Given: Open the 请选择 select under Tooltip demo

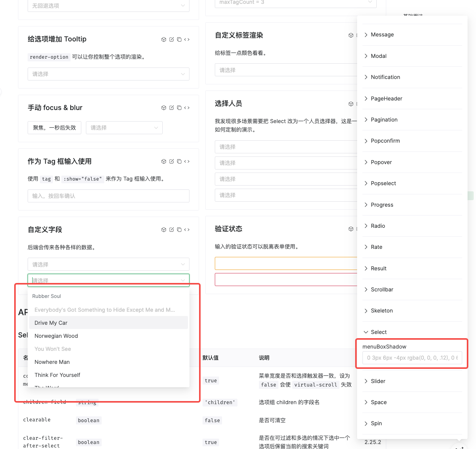Looking at the screenshot, I should click(109, 74).
